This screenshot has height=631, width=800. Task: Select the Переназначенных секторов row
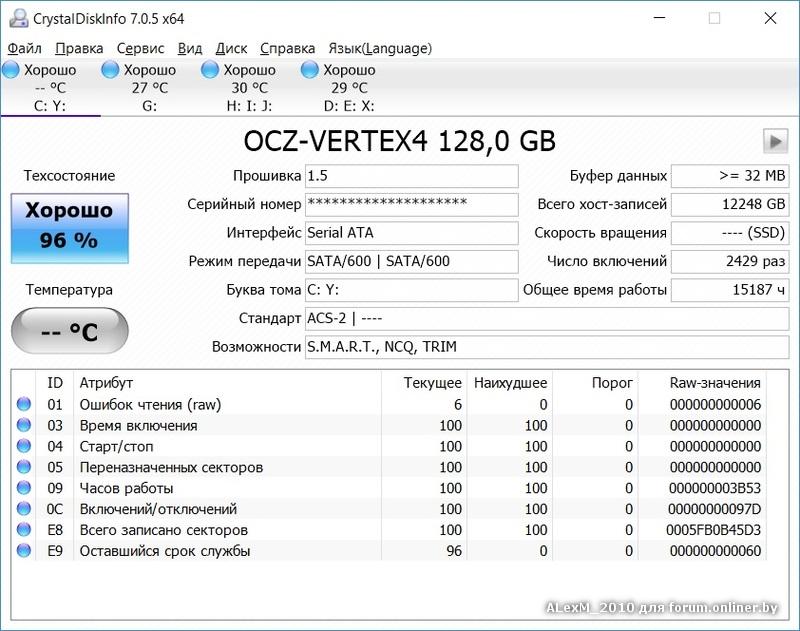coord(389,467)
